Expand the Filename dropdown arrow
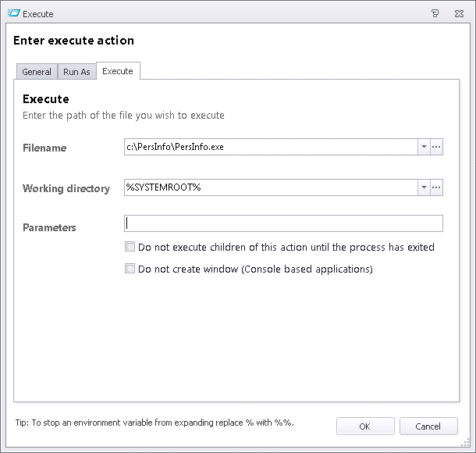 click(x=424, y=147)
